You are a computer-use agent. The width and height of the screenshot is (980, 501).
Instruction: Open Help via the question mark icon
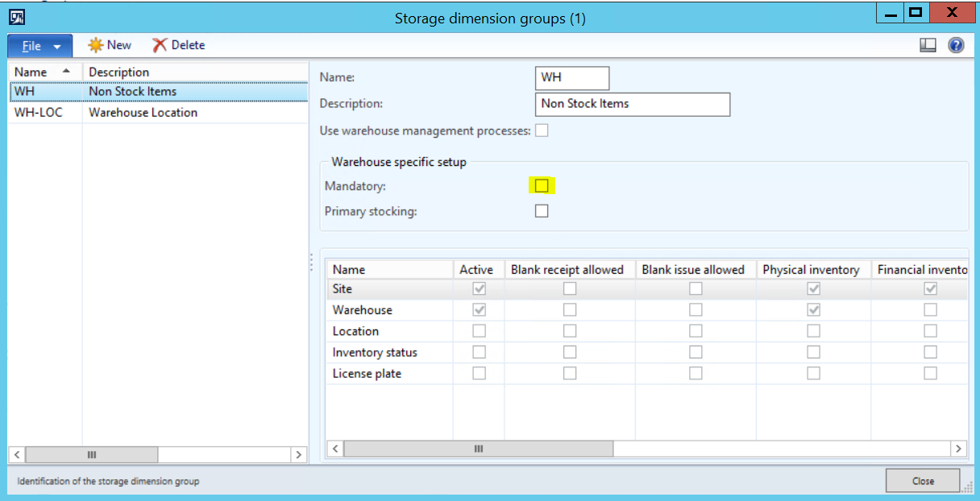(956, 45)
